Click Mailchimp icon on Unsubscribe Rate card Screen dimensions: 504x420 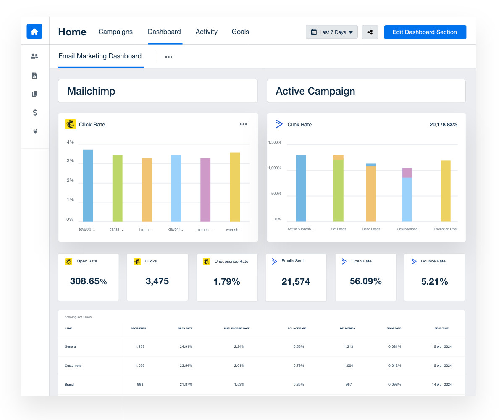pyautogui.click(x=206, y=262)
